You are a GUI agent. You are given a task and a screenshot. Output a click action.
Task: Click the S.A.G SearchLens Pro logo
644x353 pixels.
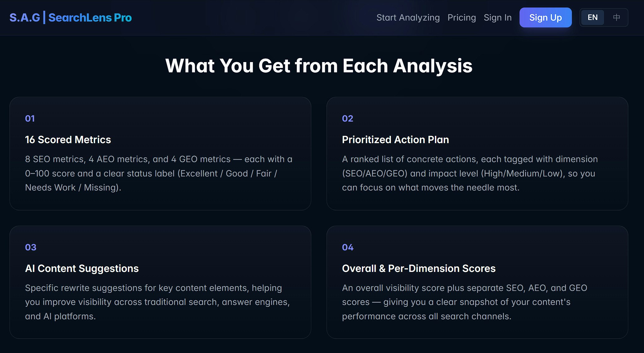71,17
